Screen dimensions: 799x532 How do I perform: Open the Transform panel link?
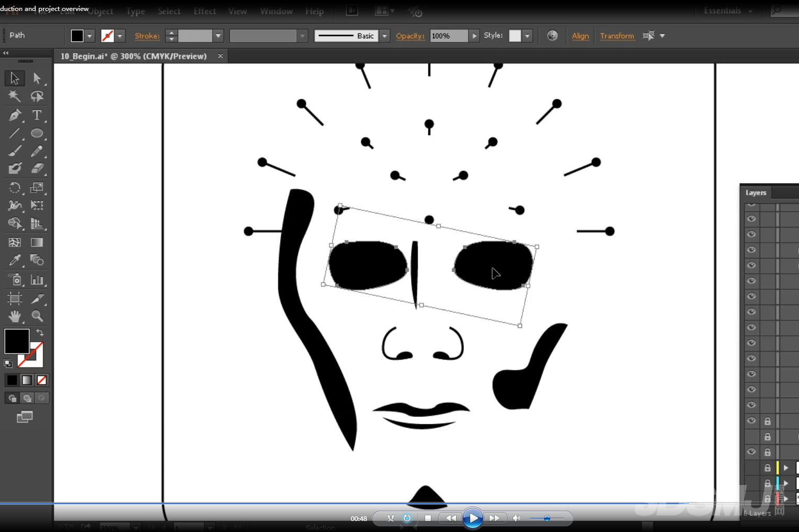click(617, 36)
